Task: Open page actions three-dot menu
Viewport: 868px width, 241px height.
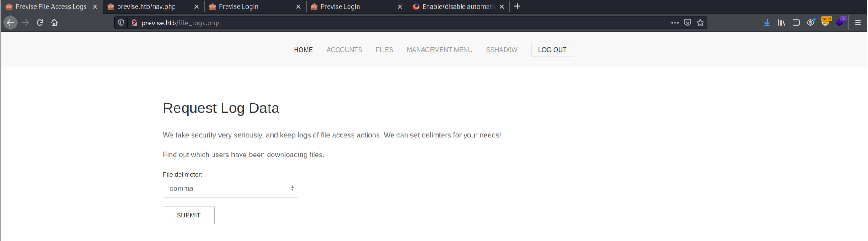Action: pos(675,23)
